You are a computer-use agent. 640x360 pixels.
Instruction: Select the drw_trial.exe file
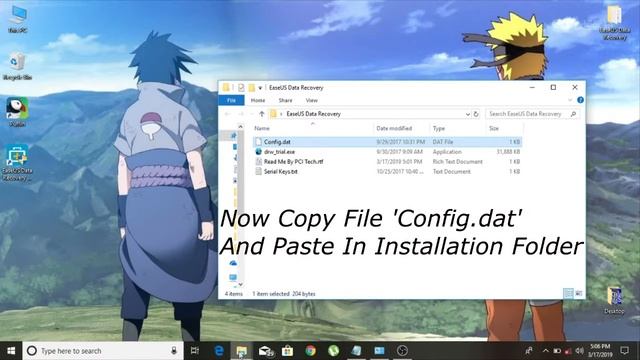click(387, 151)
